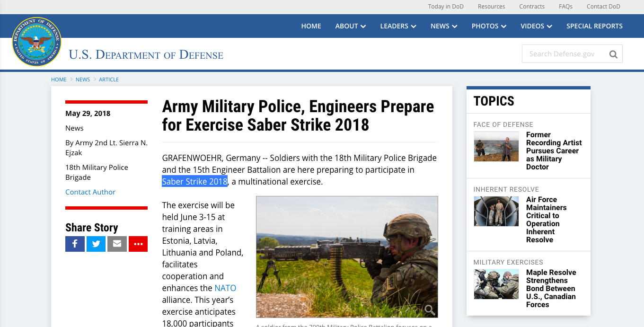Open Special Reports in navigation bar
This screenshot has width=644, height=327.
coord(594,26)
